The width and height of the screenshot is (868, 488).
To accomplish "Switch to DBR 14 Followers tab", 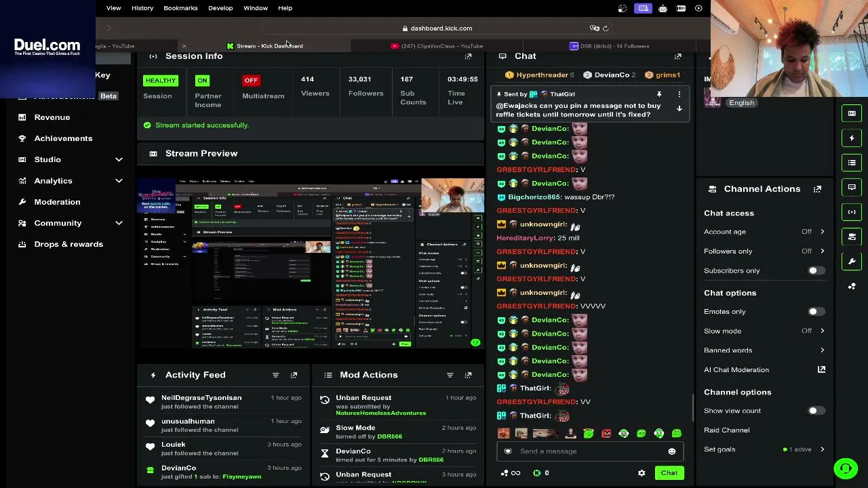I will coord(610,46).
